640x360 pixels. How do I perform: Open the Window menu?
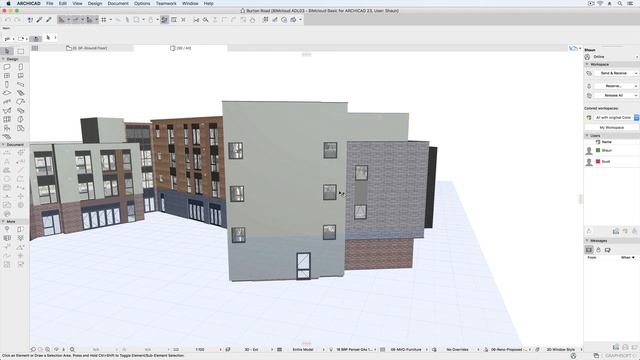click(x=190, y=3)
